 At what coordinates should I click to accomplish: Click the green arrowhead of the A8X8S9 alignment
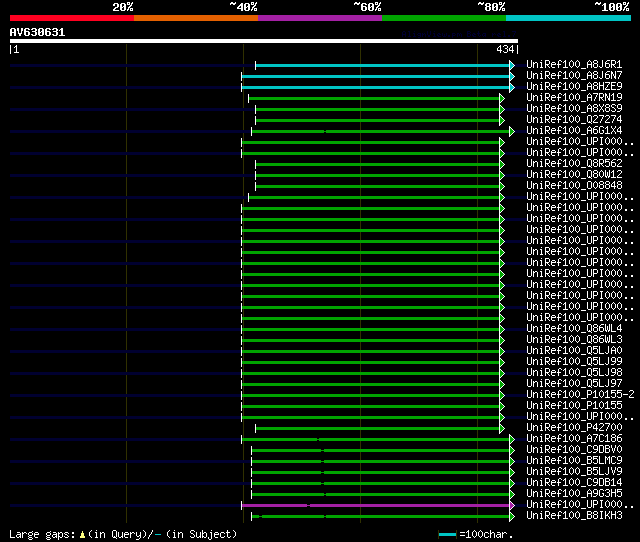click(502, 109)
